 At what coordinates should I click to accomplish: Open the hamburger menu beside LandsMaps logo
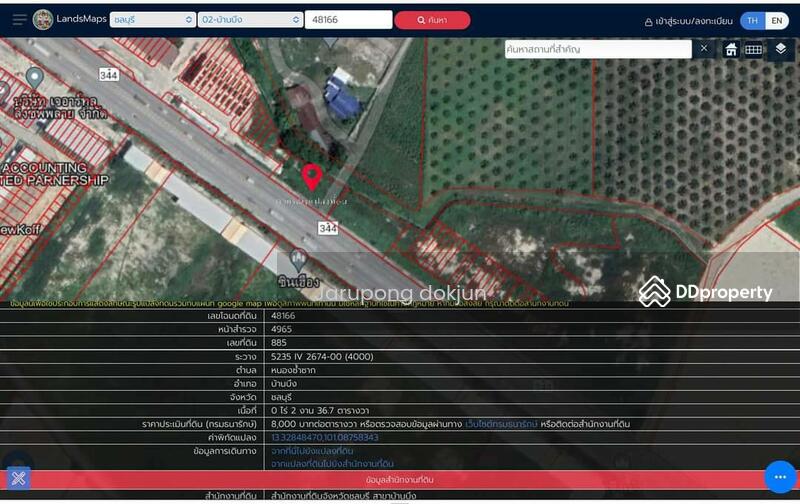click(19, 20)
